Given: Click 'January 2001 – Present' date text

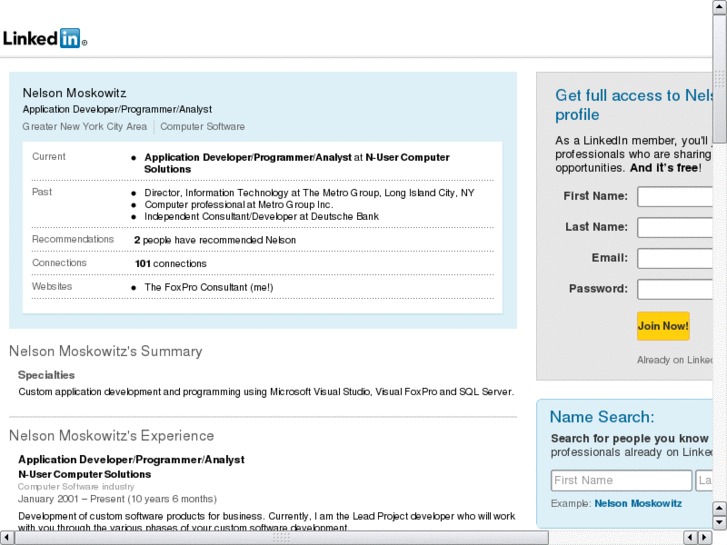Looking at the screenshot, I should click(x=117, y=499).
